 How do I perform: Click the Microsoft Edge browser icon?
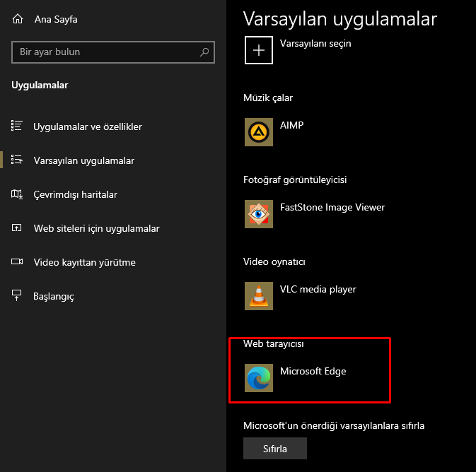[259, 378]
